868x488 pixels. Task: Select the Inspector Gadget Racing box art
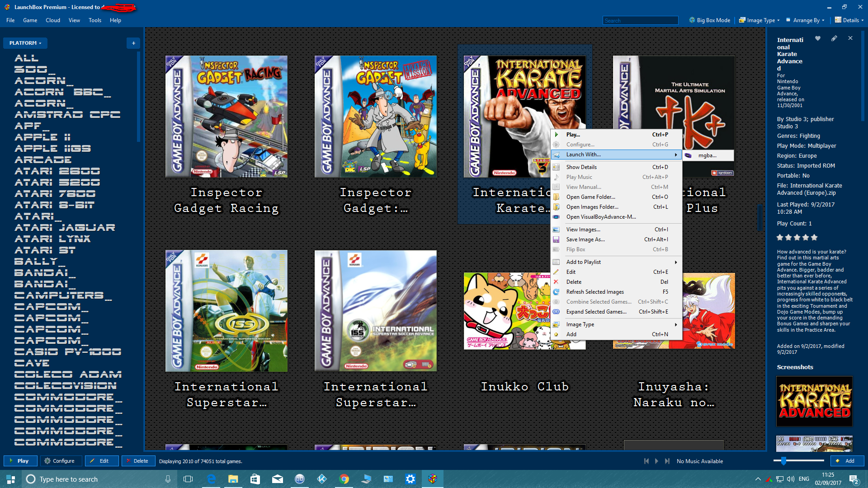tap(226, 117)
